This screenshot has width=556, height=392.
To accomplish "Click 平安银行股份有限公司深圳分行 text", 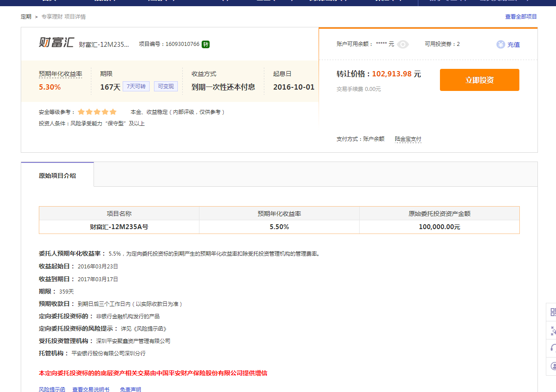I will (109, 354).
